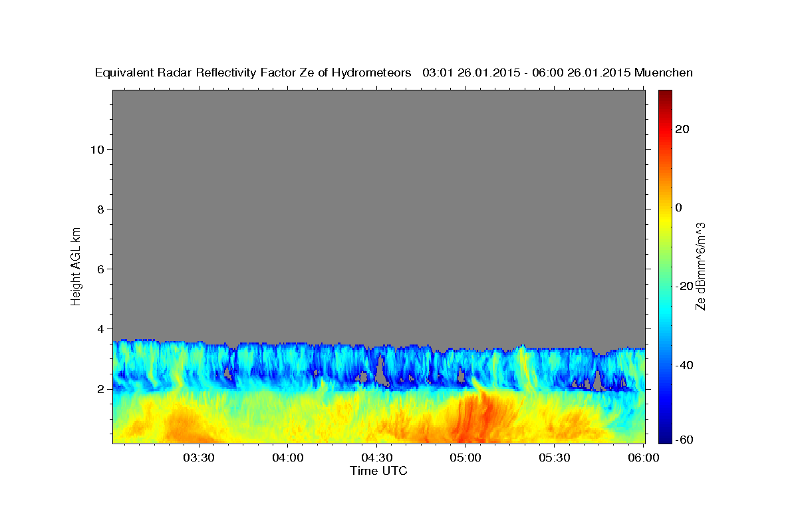The width and height of the screenshot is (798, 532).
Task: Click the colorbar tick value '0'
Action: click(678, 207)
